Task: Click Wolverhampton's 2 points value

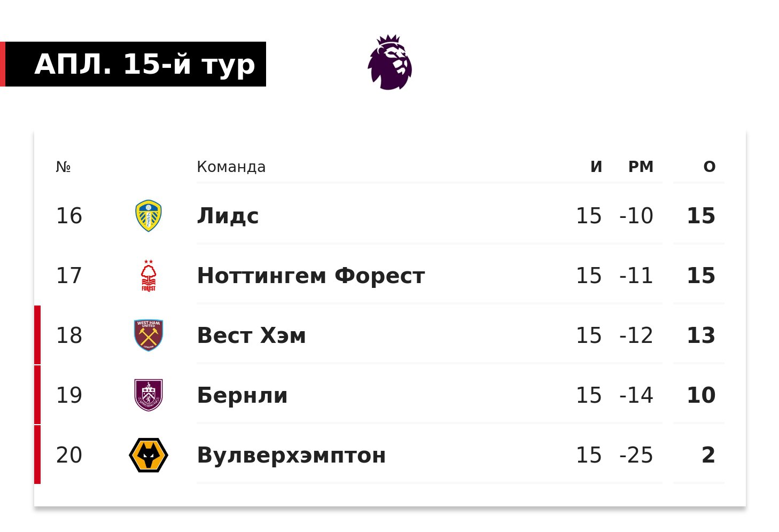Action: coord(708,455)
